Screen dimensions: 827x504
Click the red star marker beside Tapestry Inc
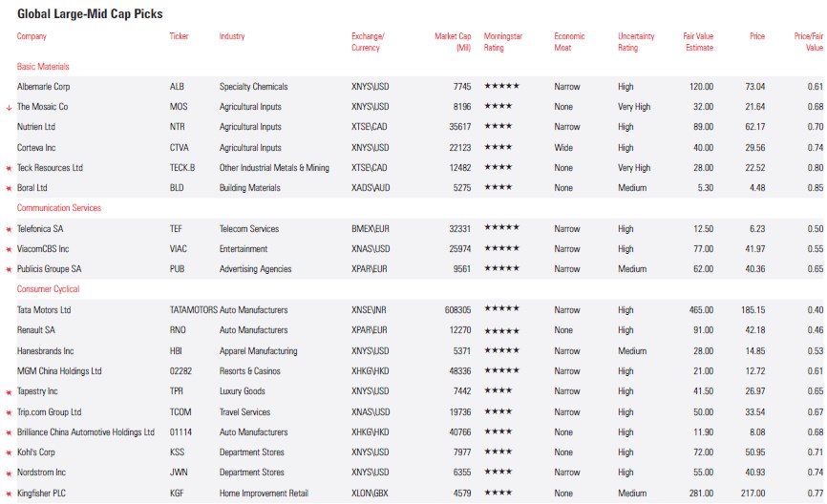[9, 392]
